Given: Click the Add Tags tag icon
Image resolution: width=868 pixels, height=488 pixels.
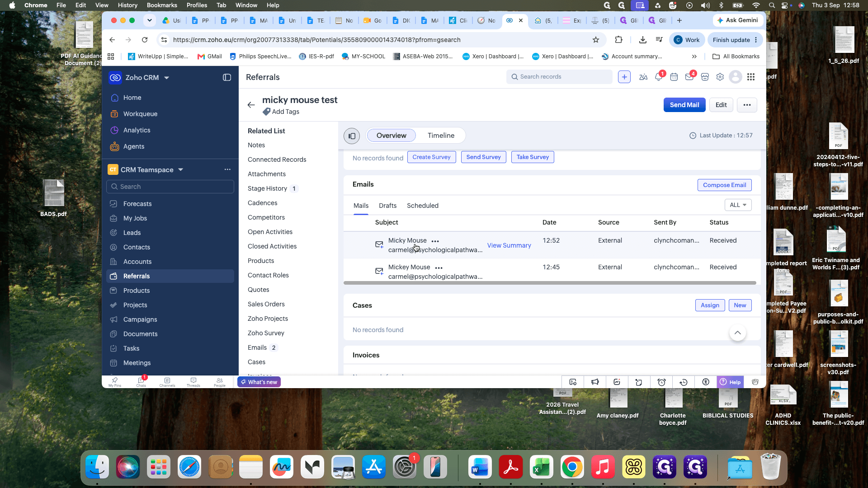Looking at the screenshot, I should [267, 112].
